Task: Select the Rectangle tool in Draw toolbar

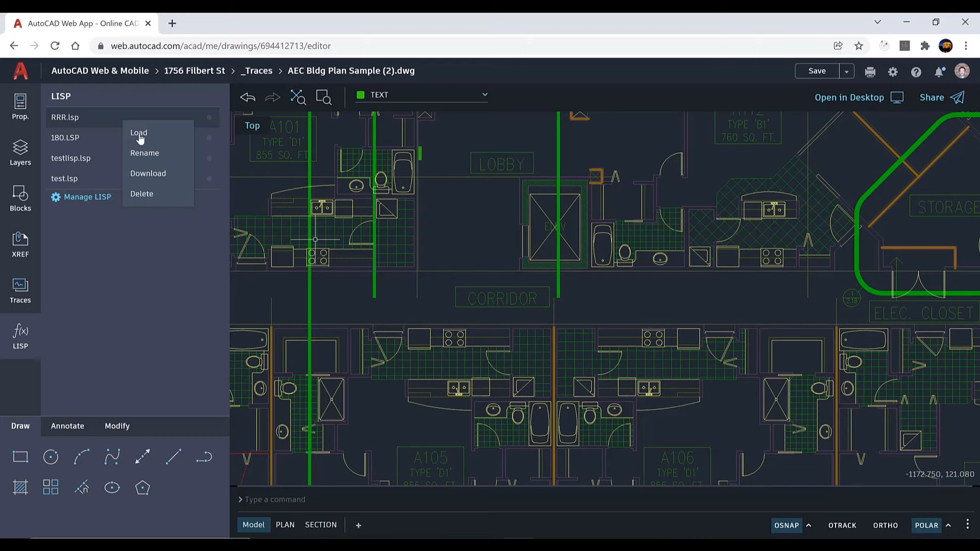Action: (19, 457)
